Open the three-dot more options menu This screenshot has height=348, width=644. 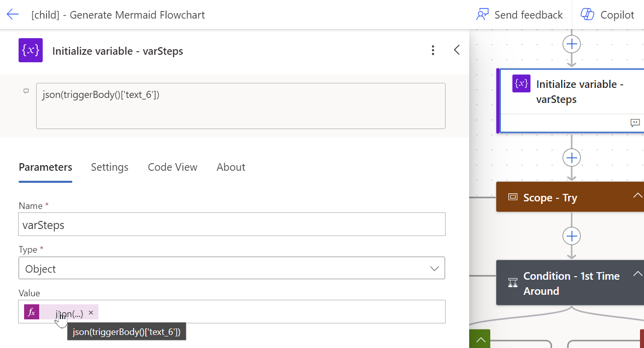433,50
